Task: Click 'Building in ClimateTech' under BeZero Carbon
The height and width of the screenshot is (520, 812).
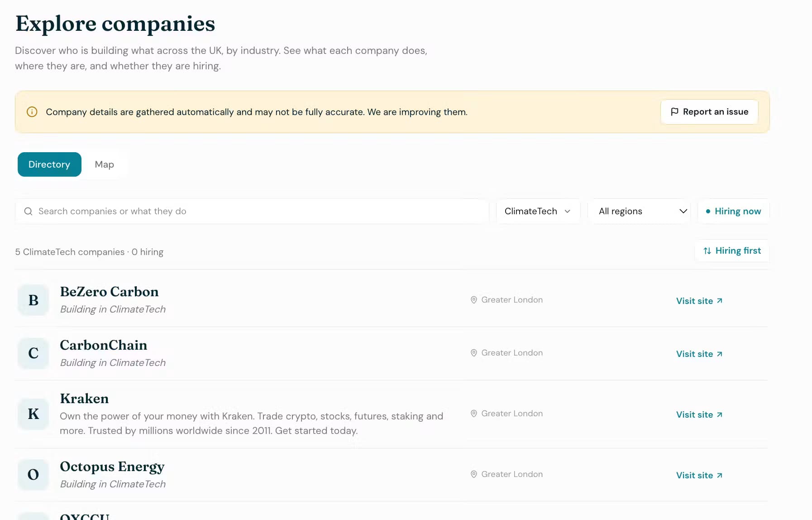Action: pos(113,309)
